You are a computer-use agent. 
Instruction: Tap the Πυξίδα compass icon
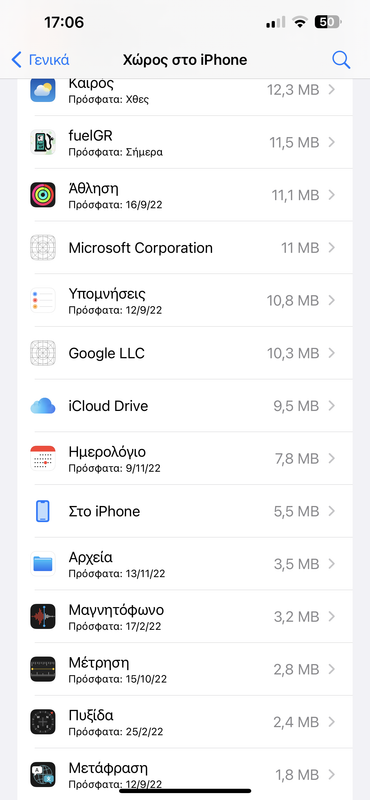tap(43, 722)
